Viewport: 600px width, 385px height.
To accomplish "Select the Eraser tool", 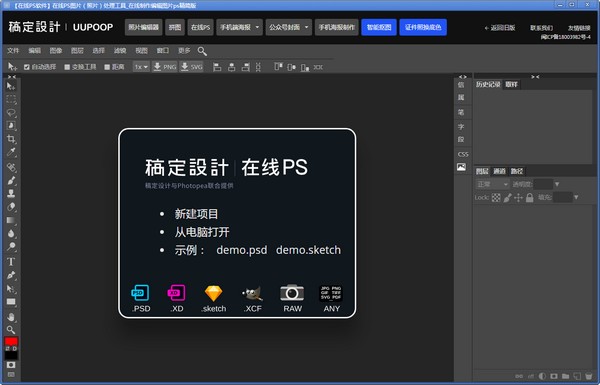I will coord(11,207).
